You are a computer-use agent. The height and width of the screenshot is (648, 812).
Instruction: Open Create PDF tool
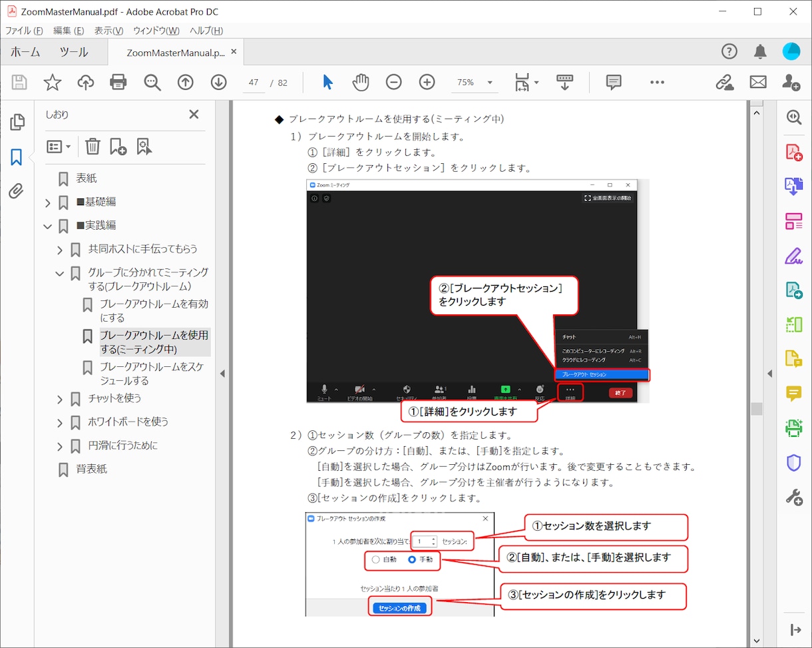793,152
